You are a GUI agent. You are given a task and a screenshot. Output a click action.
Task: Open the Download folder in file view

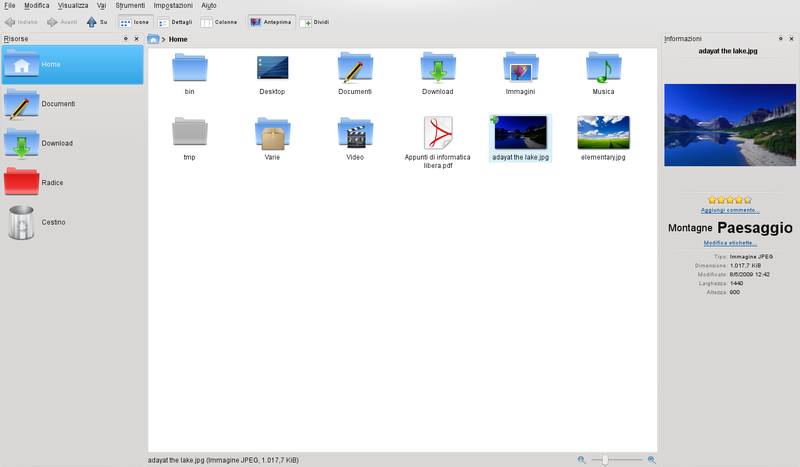pyautogui.click(x=437, y=70)
